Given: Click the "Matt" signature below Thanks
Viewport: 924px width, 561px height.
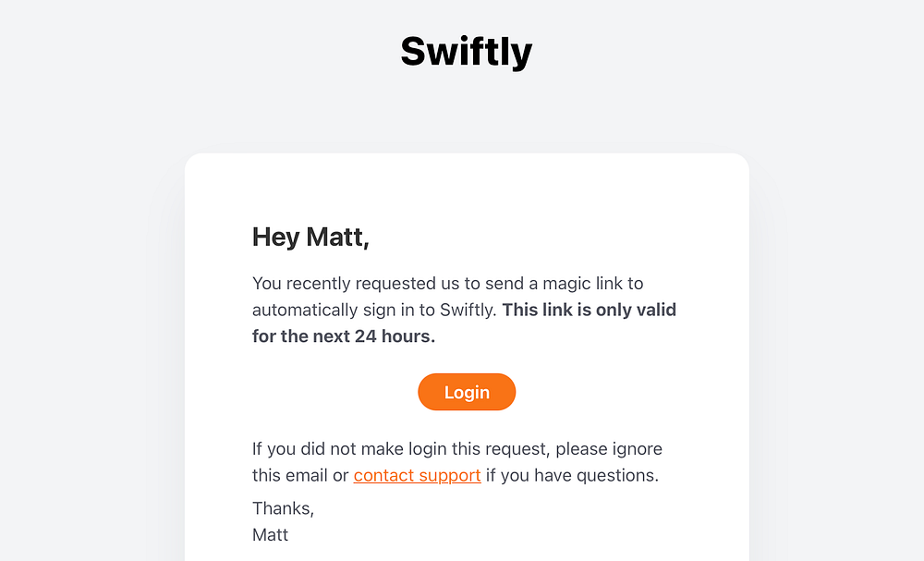Looking at the screenshot, I should click(270, 534).
